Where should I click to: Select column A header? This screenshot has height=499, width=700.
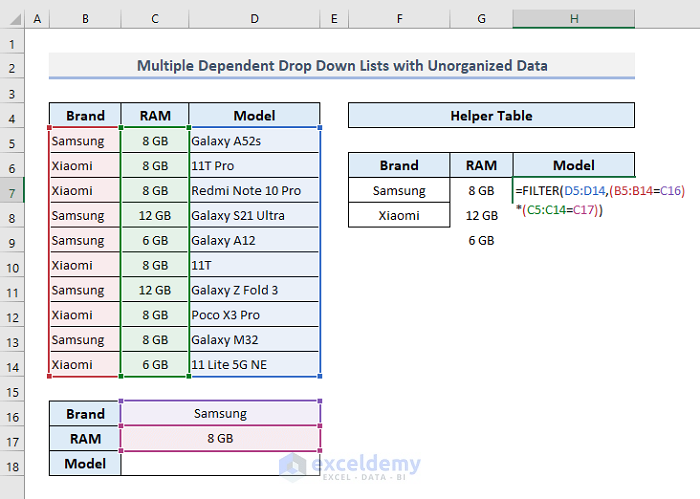38,19
